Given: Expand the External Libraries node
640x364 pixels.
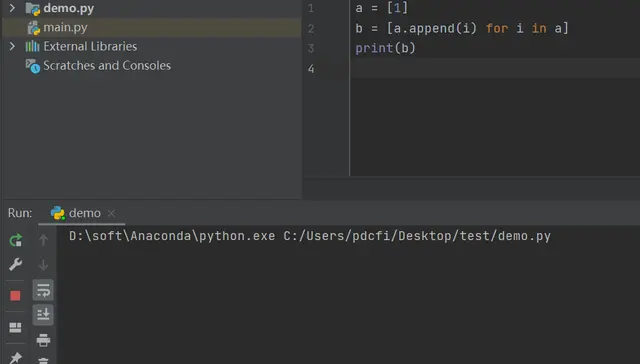Looking at the screenshot, I should coord(12,46).
